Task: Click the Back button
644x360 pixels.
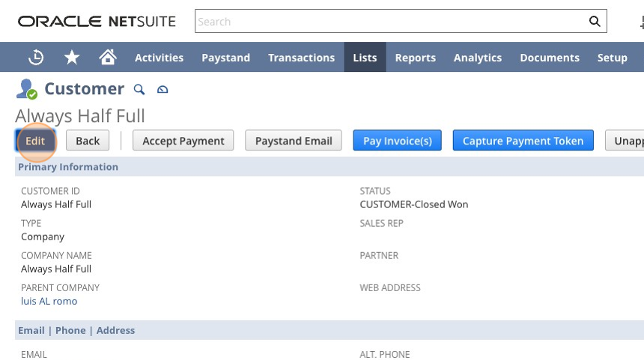Action: pyautogui.click(x=88, y=141)
